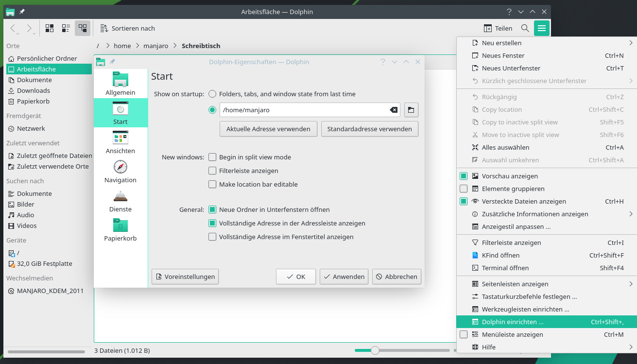Clear the /home/manjaro path field
Image resolution: width=637 pixels, height=364 pixels.
(394, 110)
